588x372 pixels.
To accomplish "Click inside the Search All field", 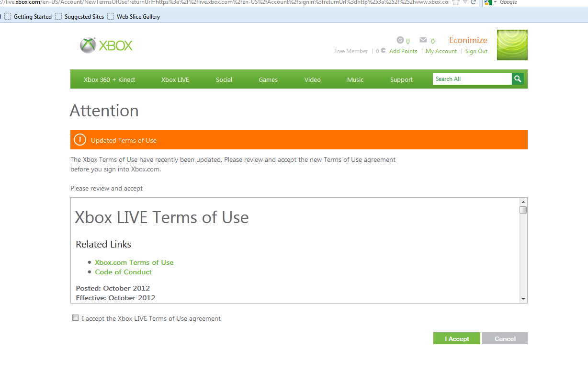I will (x=472, y=79).
